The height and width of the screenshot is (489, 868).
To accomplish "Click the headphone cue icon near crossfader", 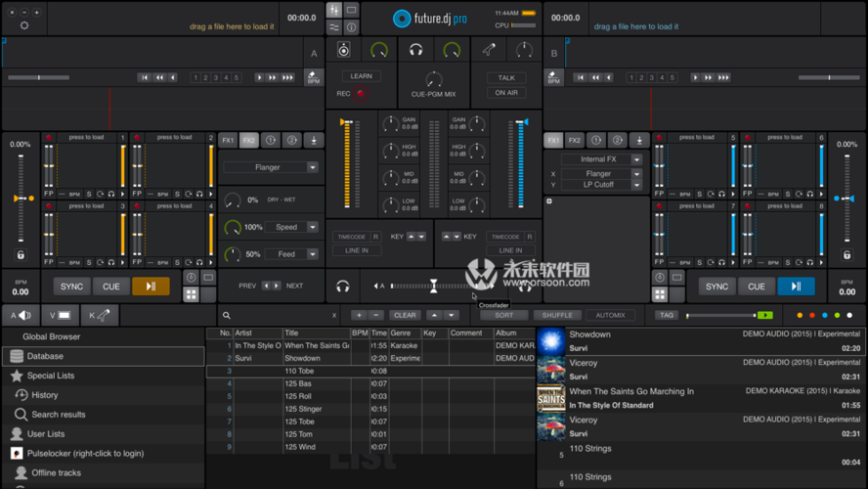I will [343, 286].
